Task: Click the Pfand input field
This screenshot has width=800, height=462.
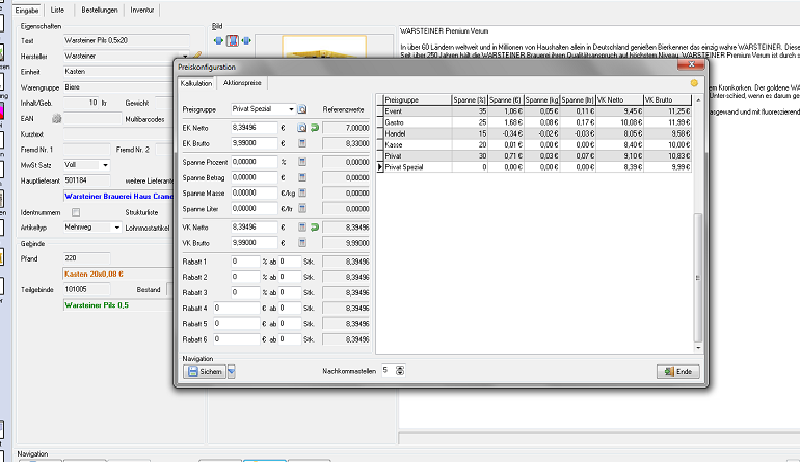Action: (86, 258)
